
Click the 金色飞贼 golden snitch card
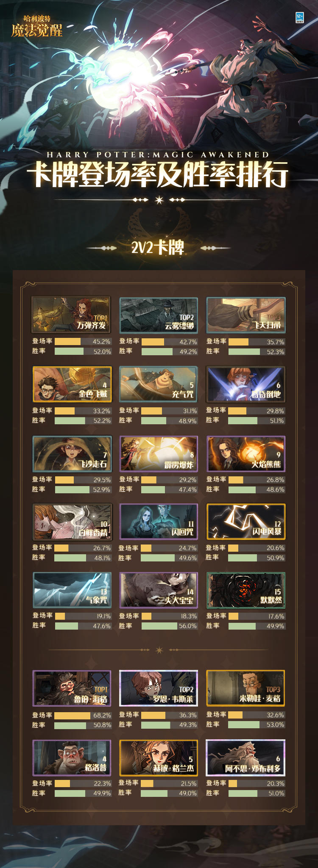pyautogui.click(x=72, y=384)
